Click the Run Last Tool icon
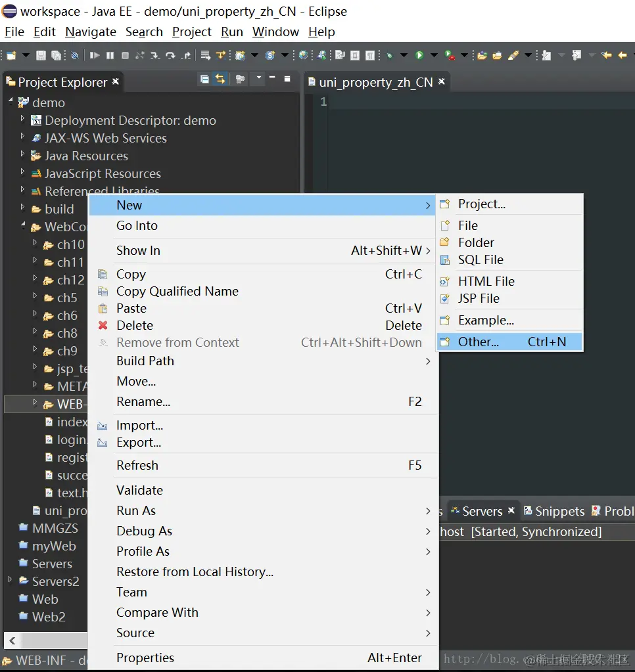 pyautogui.click(x=450, y=55)
